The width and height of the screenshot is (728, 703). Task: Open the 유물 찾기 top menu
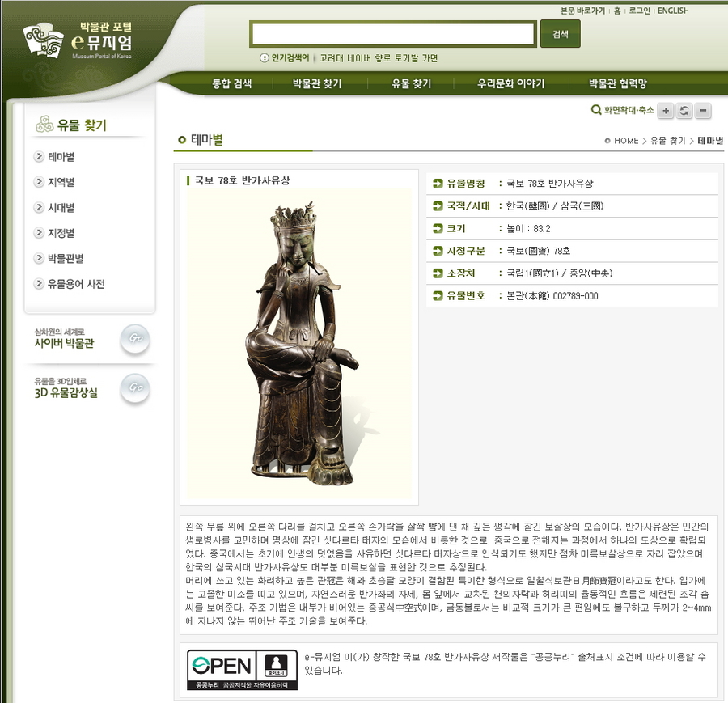412,83
